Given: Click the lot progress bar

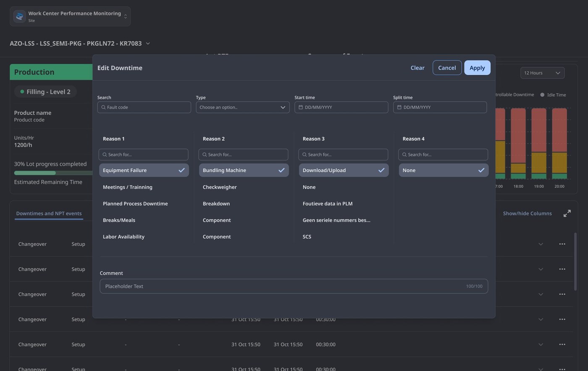Looking at the screenshot, I should (53, 173).
